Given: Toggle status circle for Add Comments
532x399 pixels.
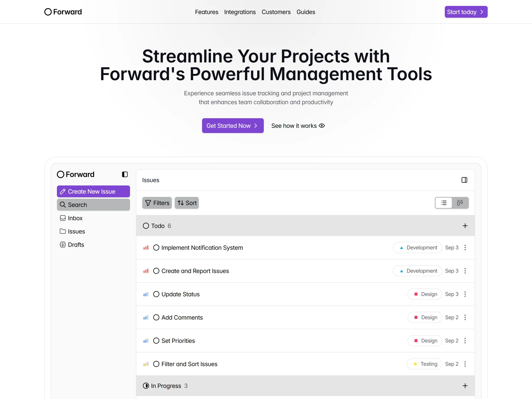Looking at the screenshot, I should point(156,317).
